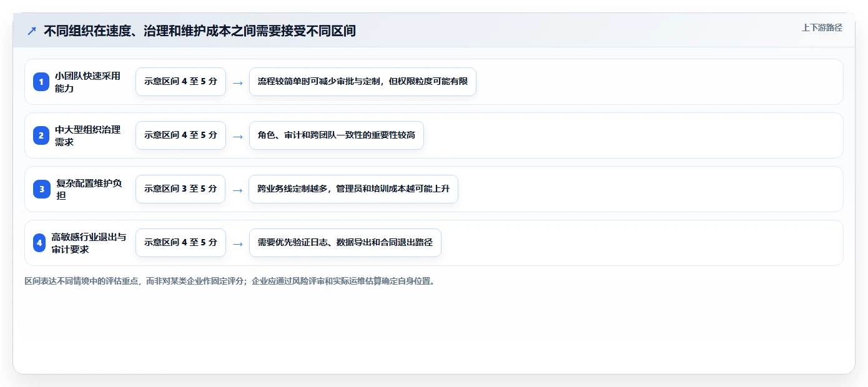
Task: Click the 示意区间 3 至 5 分 chip
Action: coord(180,189)
